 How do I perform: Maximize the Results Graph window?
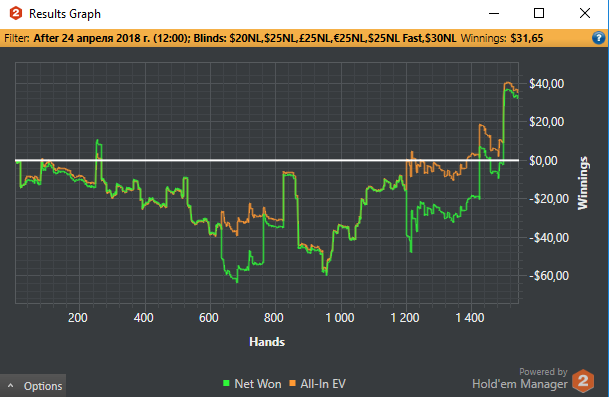(539, 14)
